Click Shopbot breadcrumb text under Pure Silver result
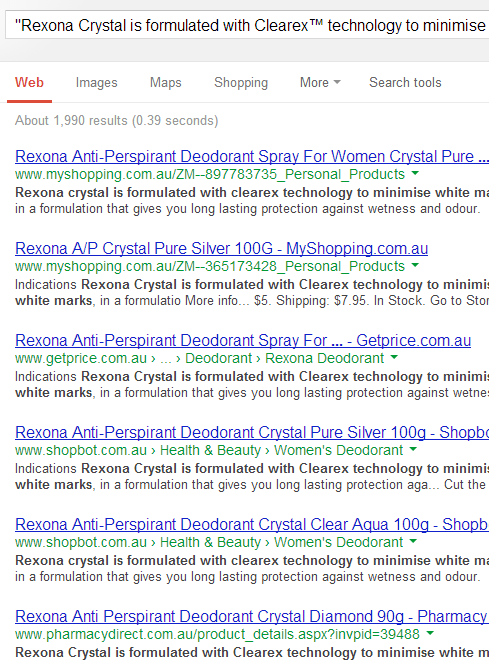489x660 pixels. pos(209,450)
